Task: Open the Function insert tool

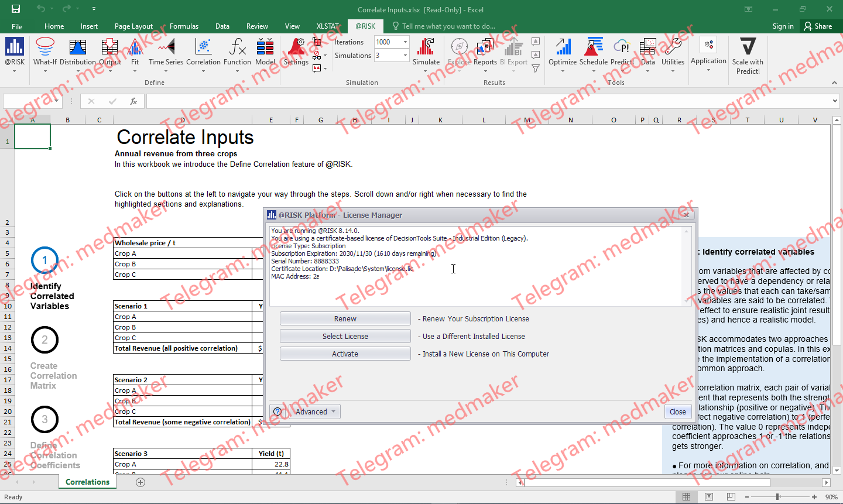Action: point(237,52)
